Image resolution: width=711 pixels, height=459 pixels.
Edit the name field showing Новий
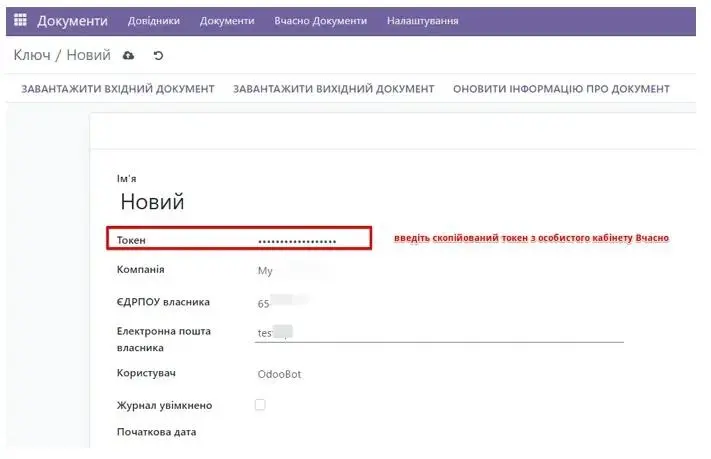tap(152, 201)
